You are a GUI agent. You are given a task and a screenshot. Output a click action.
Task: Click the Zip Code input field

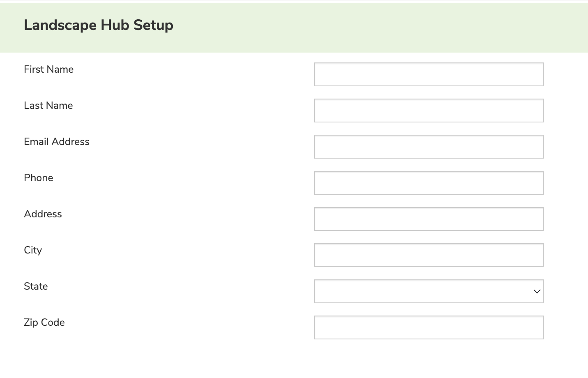pyautogui.click(x=429, y=327)
